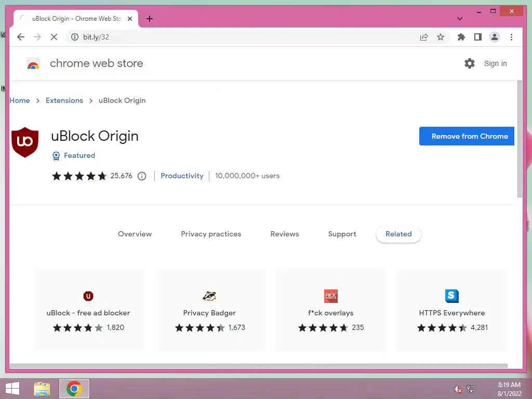This screenshot has height=399, width=532.
Task: View site information icon in address bar
Action: coord(75,37)
